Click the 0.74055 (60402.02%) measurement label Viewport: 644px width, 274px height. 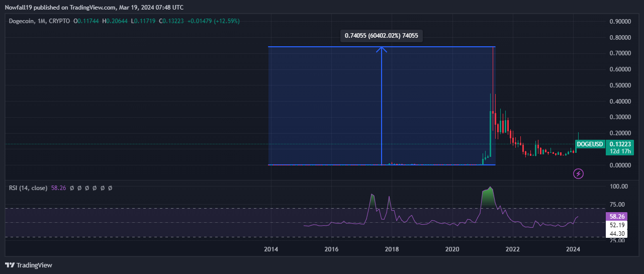click(x=382, y=36)
